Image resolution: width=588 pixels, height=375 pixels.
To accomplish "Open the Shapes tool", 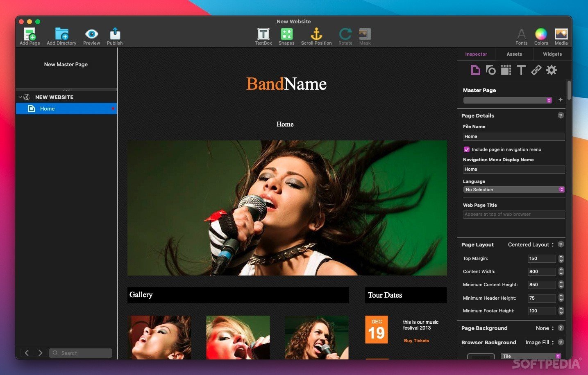I will (x=286, y=34).
